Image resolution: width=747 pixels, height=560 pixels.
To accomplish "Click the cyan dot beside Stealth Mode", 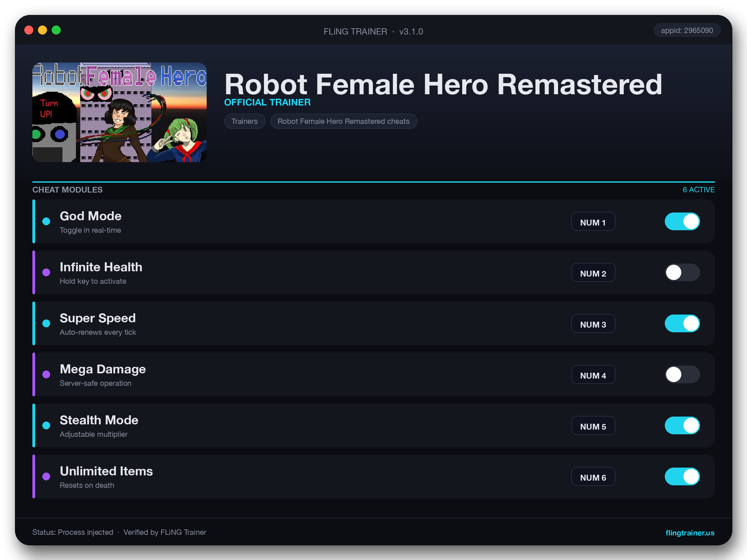I will click(x=46, y=425).
